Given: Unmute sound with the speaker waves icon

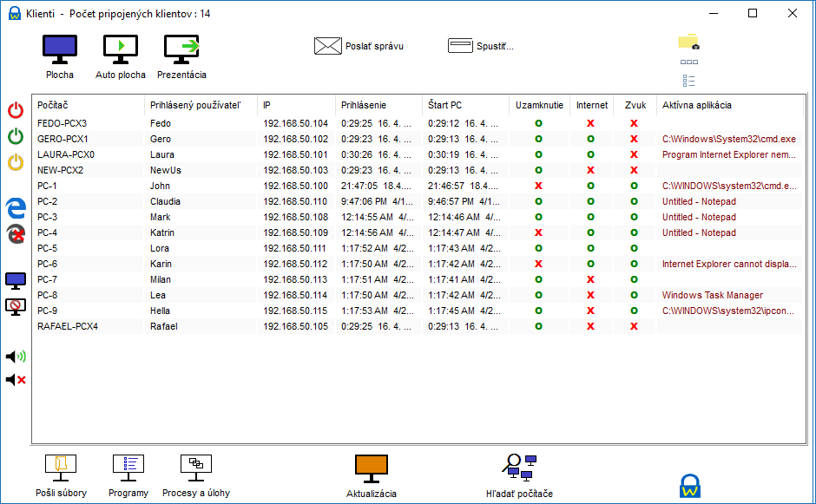Looking at the screenshot, I should [16, 357].
